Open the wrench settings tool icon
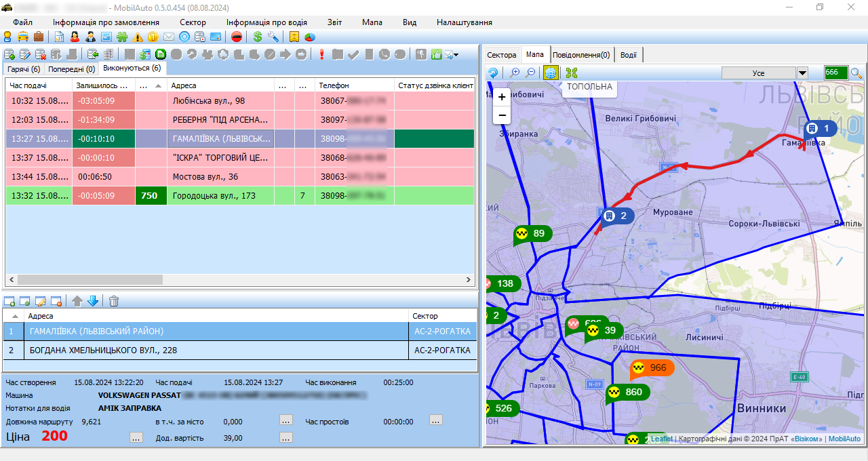The height and width of the screenshot is (461, 868). coord(273,37)
